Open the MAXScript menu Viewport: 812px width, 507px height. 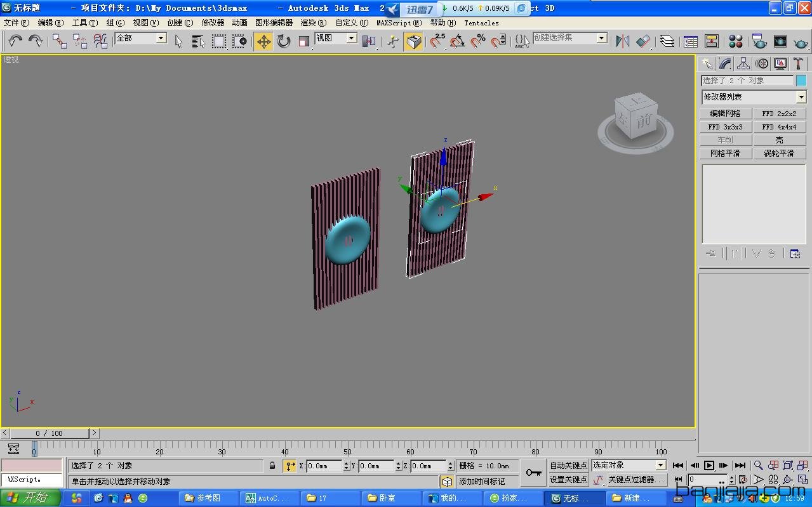click(x=399, y=23)
